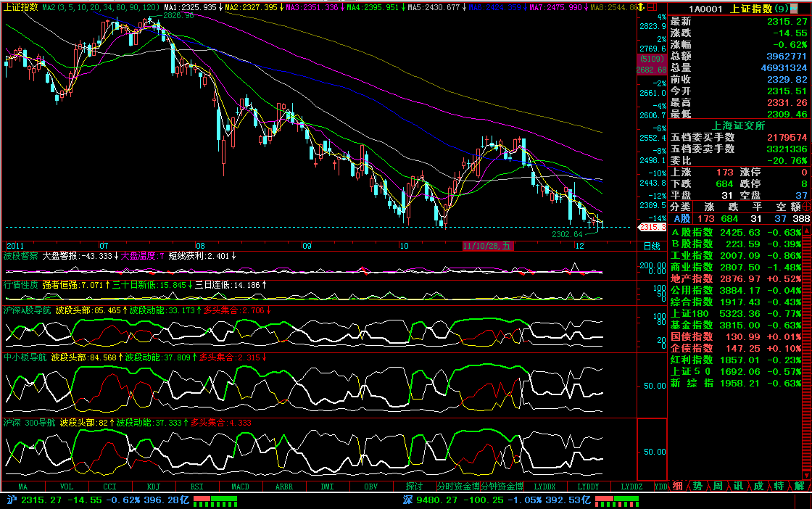The height and width of the screenshot is (509, 812).
Task: Click the red window-layout icon beside the anchor
Action: point(652,7)
